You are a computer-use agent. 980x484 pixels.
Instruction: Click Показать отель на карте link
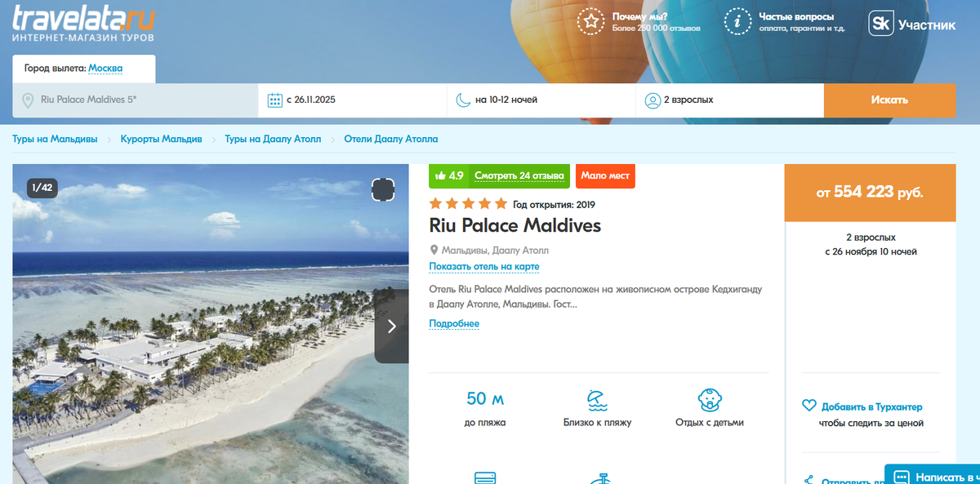pos(484,267)
